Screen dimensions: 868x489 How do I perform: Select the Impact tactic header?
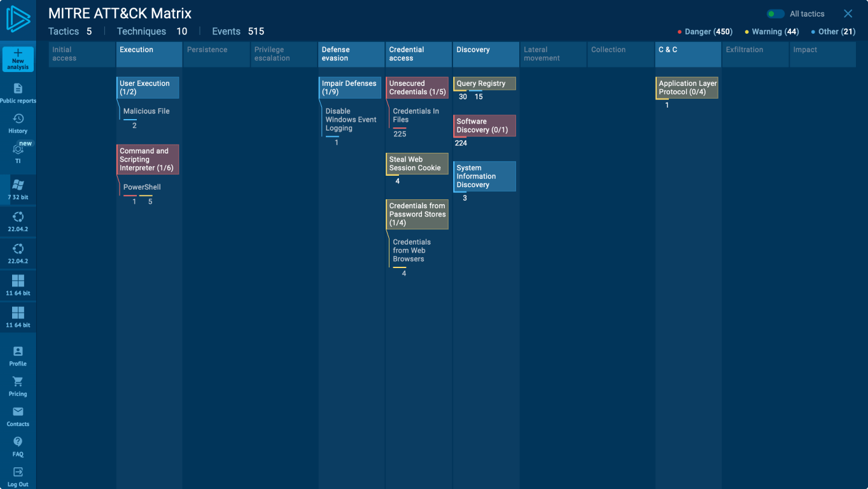(823, 54)
